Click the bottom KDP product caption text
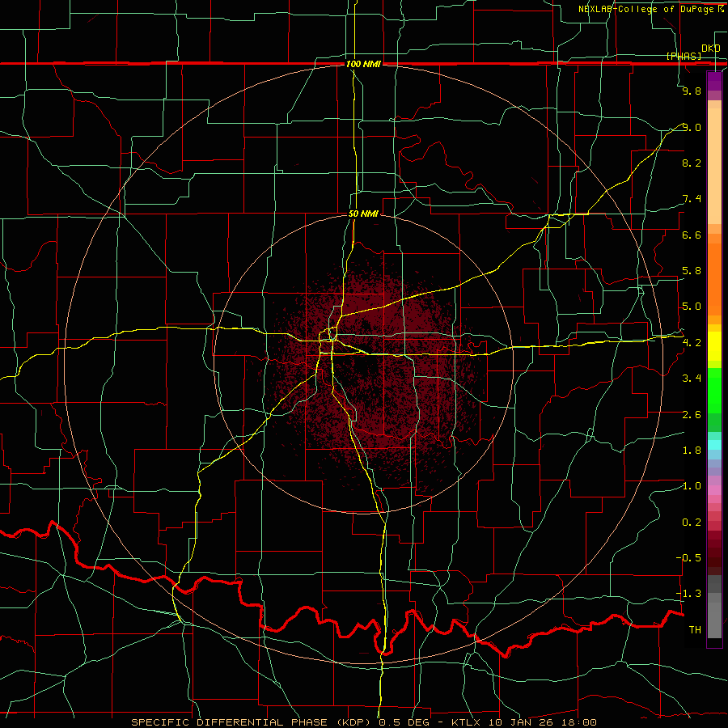Image resolution: width=728 pixels, height=728 pixels. 363,722
